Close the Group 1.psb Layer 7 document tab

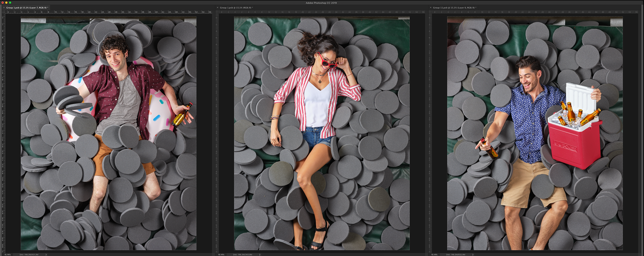[4, 7]
